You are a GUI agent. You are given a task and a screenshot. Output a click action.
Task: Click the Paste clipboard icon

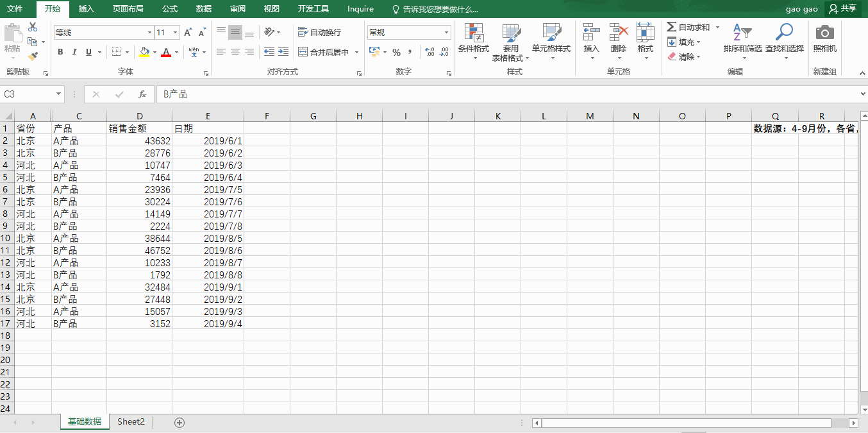click(x=12, y=33)
